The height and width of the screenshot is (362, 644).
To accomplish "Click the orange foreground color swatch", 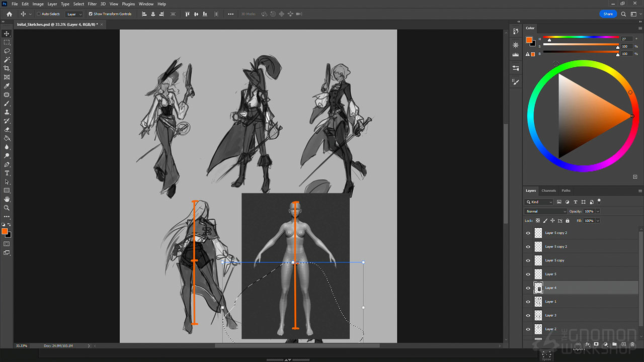I will pos(4,231).
